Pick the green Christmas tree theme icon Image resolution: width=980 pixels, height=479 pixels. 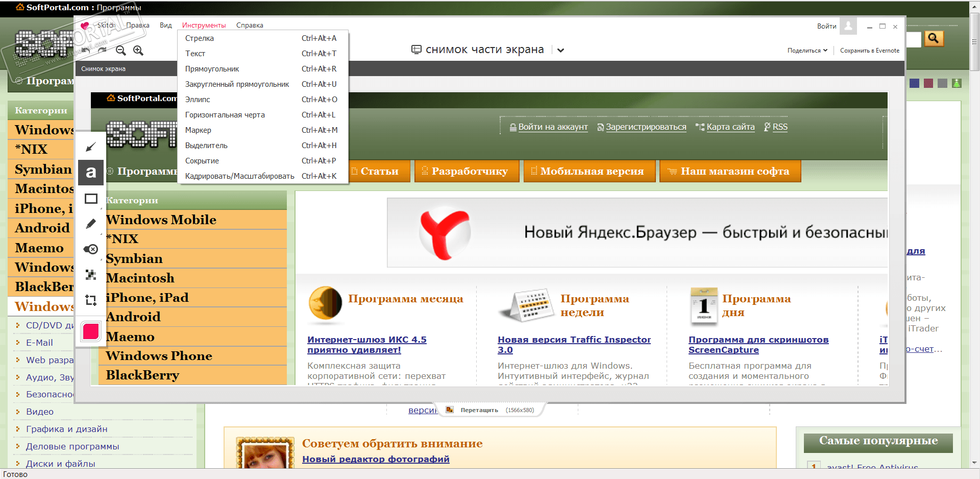click(x=957, y=83)
